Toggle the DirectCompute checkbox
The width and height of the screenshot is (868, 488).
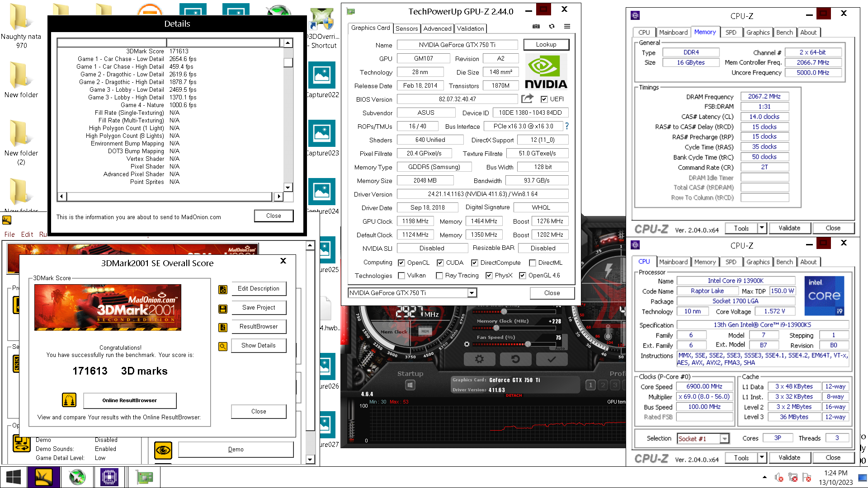tap(475, 263)
